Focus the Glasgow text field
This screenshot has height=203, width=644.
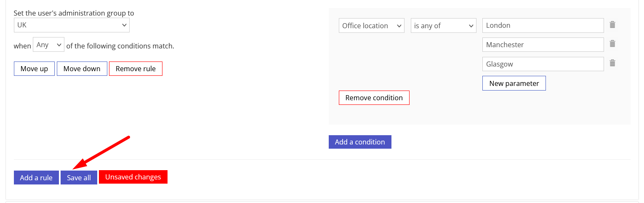coord(543,64)
